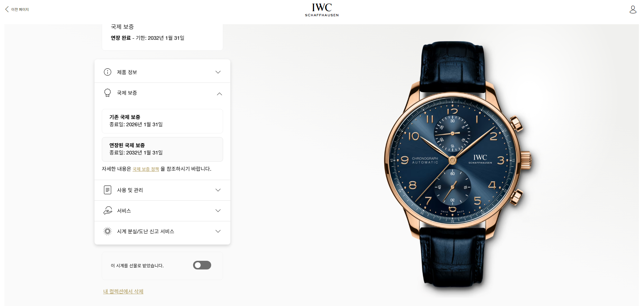The height and width of the screenshot is (306, 644).
Task: Click the lost/stolen watch report icon
Action: pyautogui.click(x=108, y=231)
